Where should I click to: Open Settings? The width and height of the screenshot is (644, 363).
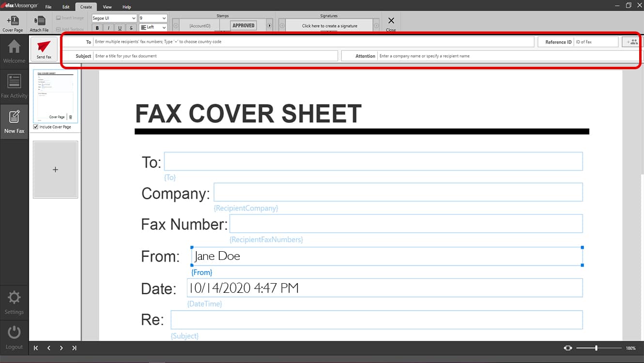point(14,301)
